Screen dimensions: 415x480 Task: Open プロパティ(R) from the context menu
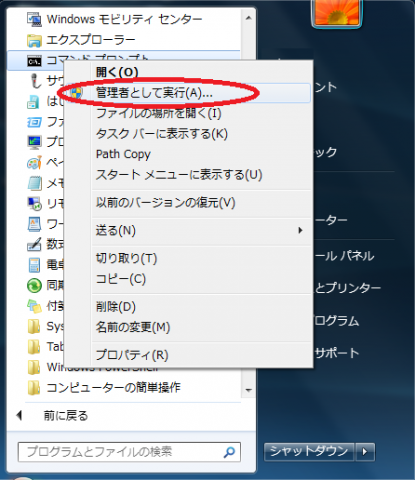pos(132,355)
